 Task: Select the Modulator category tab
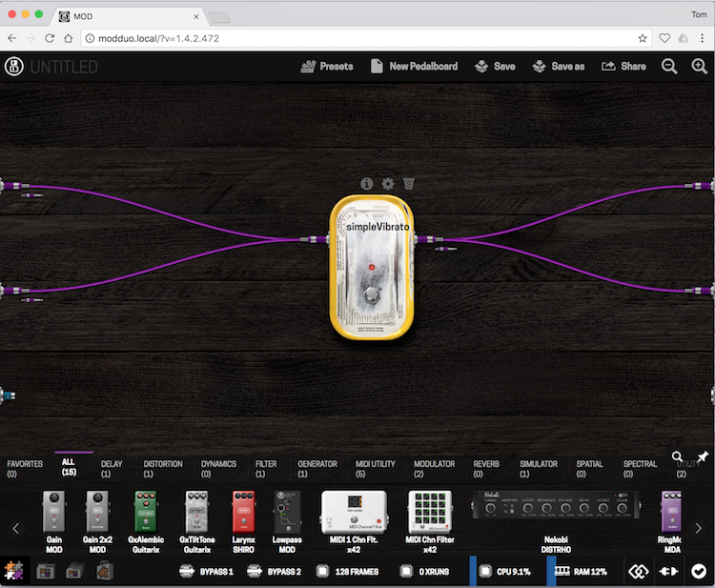434,469
